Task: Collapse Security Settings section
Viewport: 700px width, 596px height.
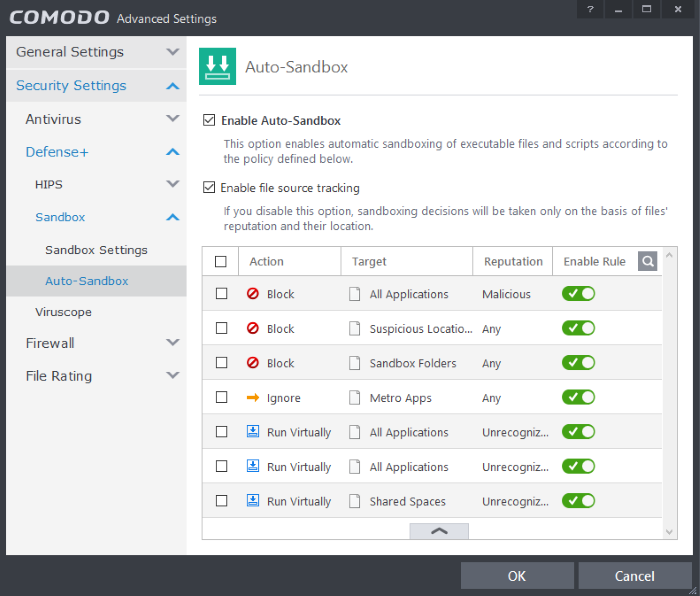Action: 96,85
